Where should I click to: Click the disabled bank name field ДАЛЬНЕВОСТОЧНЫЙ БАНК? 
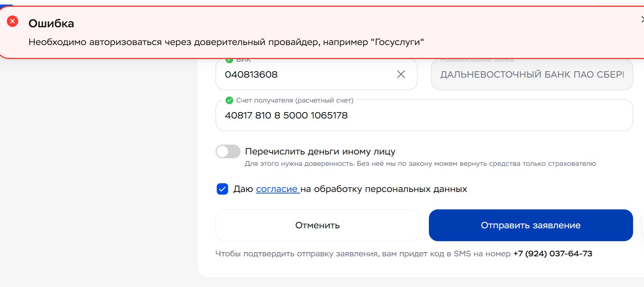click(x=531, y=75)
